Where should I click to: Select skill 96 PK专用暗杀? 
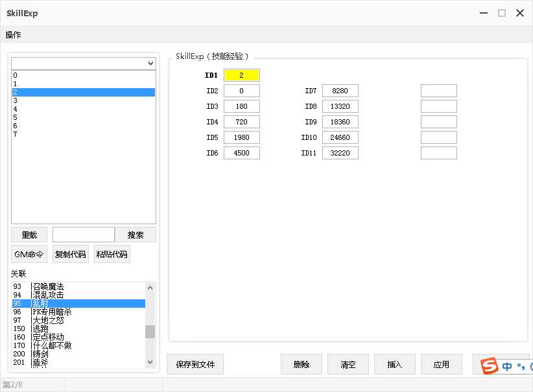(78, 312)
